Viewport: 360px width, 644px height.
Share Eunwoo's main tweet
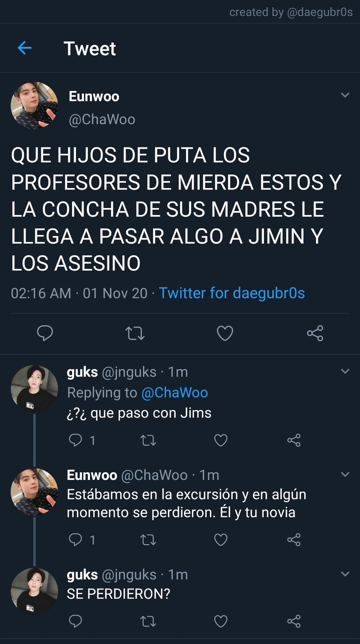[x=315, y=333]
